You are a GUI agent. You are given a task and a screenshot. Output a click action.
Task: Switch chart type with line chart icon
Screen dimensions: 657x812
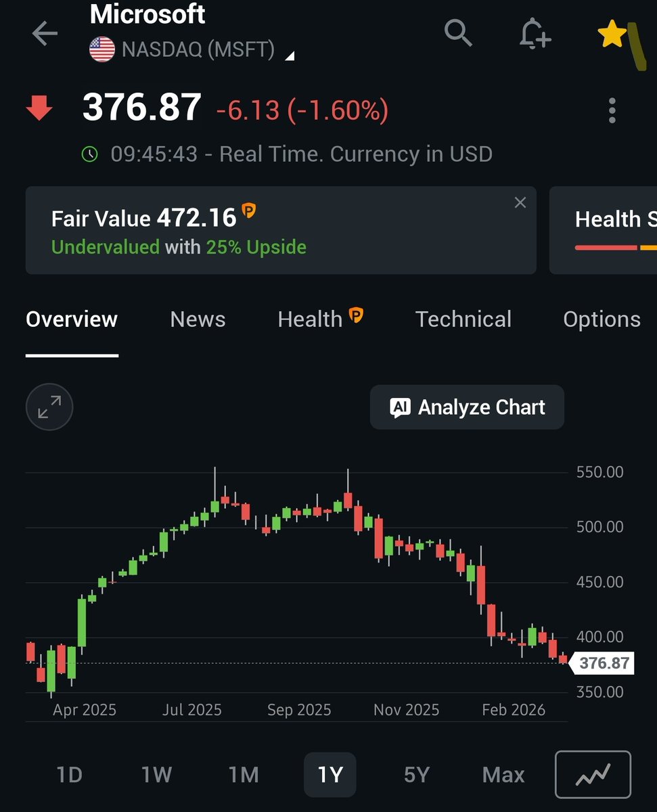pos(593,775)
